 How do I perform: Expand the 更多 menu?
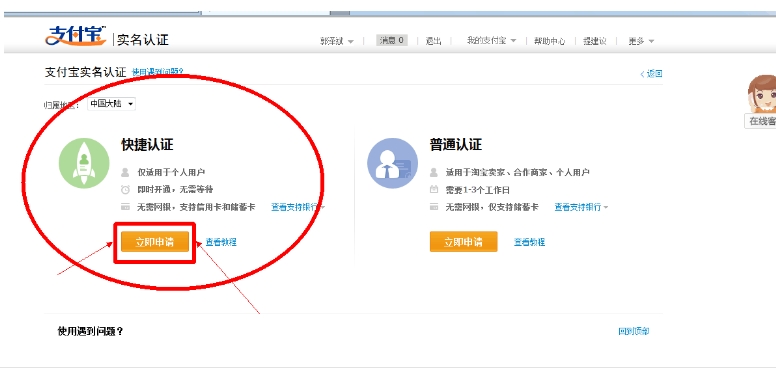(x=641, y=41)
